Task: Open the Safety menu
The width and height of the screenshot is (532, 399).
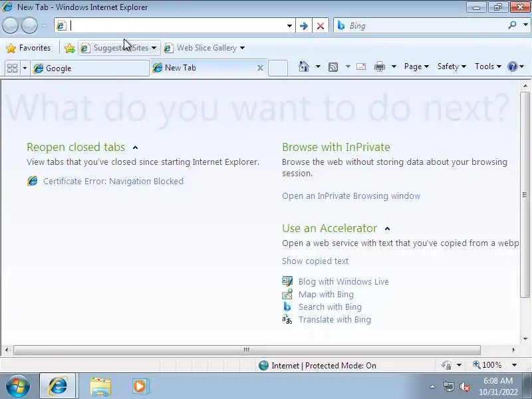Action: point(452,66)
